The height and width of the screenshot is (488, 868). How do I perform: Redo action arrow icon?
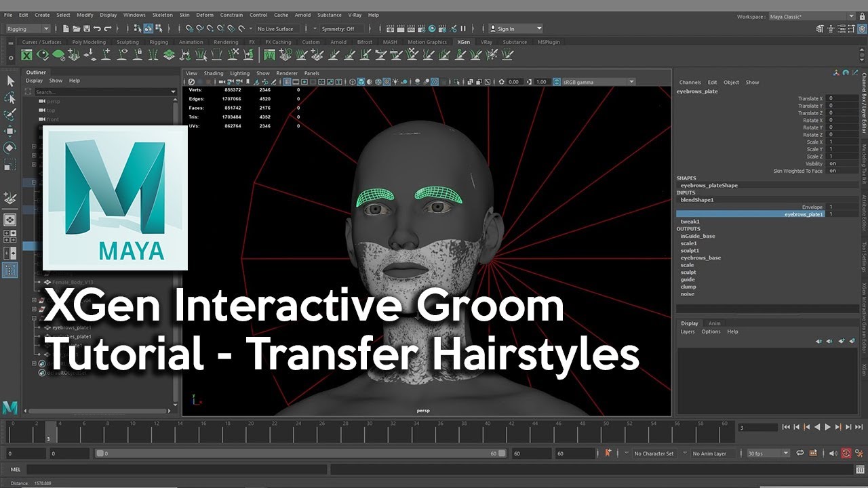108,28
